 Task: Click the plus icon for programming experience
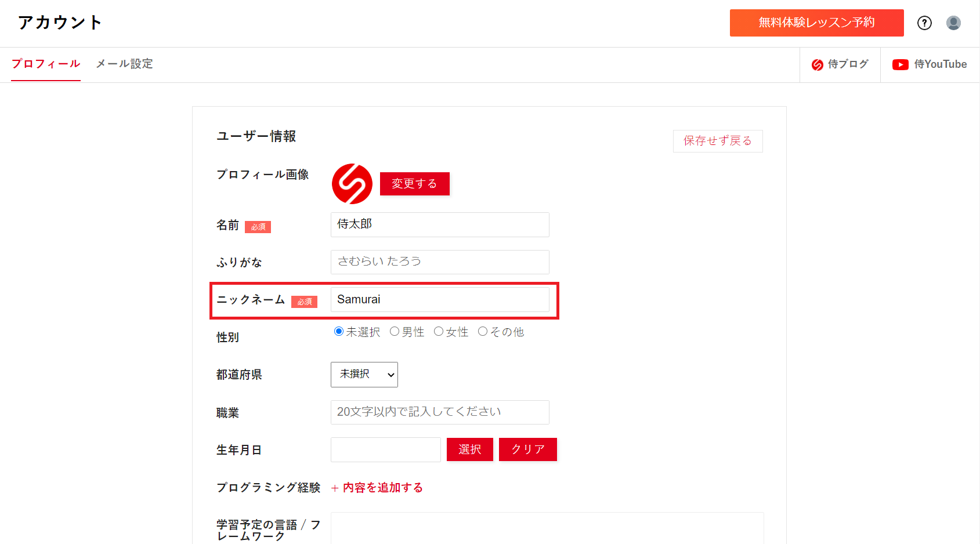pyautogui.click(x=335, y=488)
